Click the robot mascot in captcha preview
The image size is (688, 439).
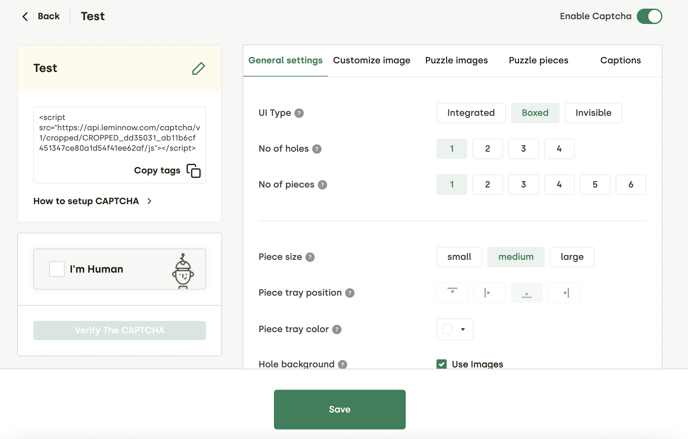[x=183, y=271]
